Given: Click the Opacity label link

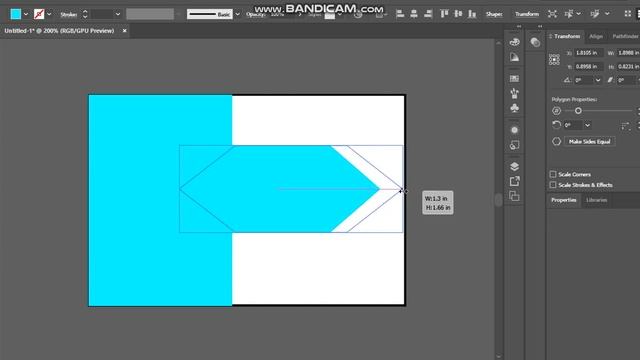Looking at the screenshot, I should point(256,14).
